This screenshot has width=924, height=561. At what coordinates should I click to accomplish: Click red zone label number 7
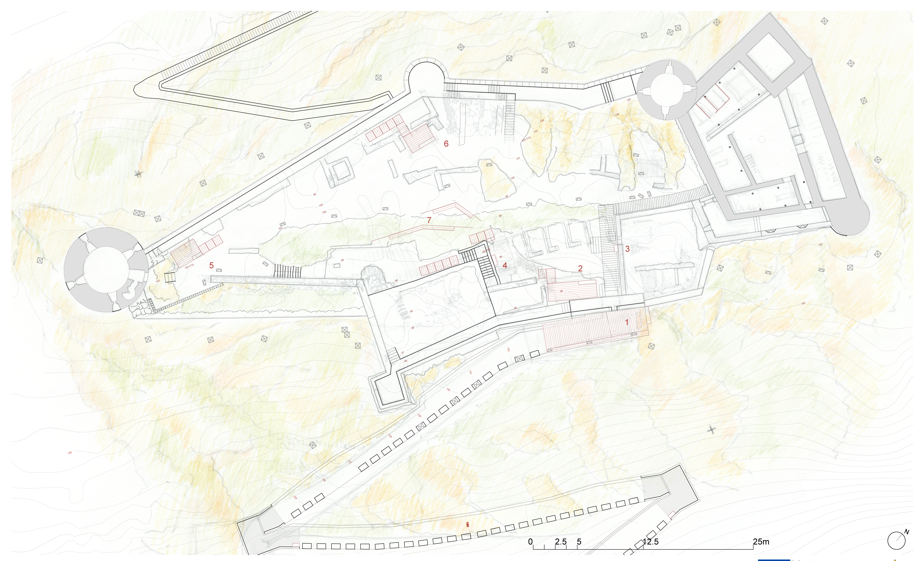click(429, 220)
